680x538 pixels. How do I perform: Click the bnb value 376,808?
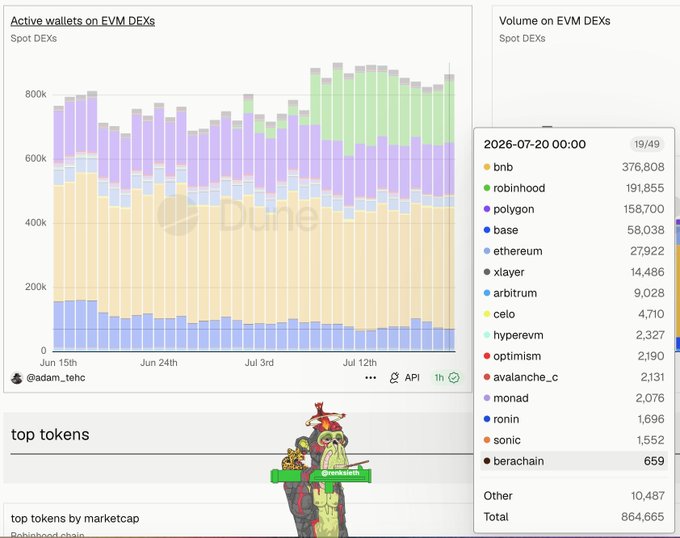(643, 167)
